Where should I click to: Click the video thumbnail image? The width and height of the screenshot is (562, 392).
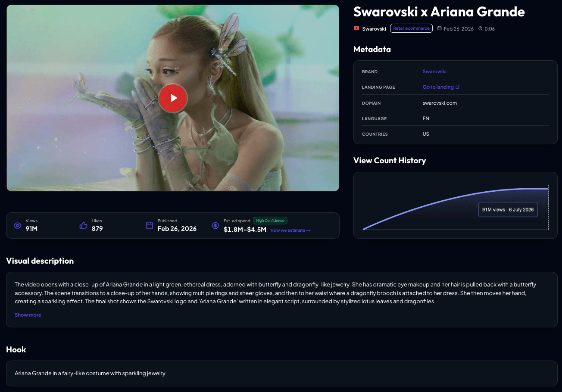tap(173, 98)
